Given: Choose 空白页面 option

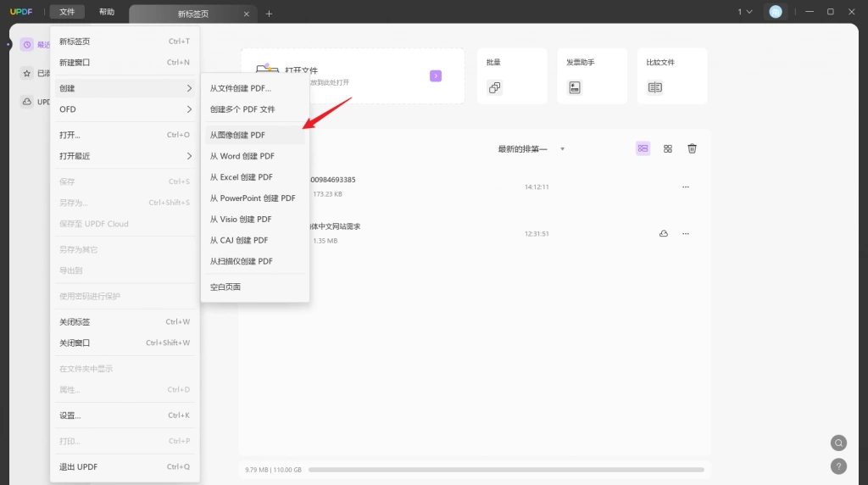Looking at the screenshot, I should coord(254,287).
